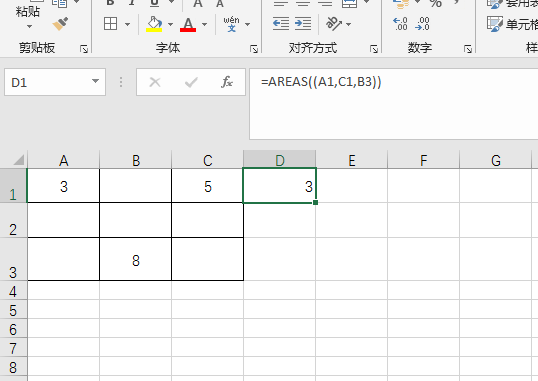Select column G header

coord(496,160)
